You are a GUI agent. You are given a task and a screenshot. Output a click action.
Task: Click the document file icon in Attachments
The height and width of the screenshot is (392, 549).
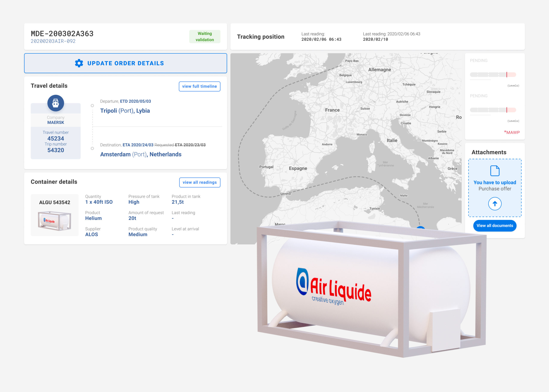[495, 171]
